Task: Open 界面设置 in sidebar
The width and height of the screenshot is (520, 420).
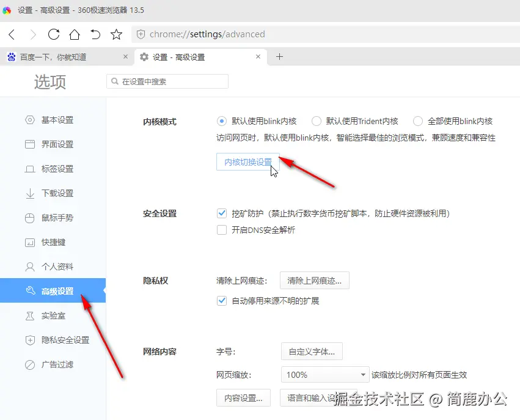Action: coord(53,144)
